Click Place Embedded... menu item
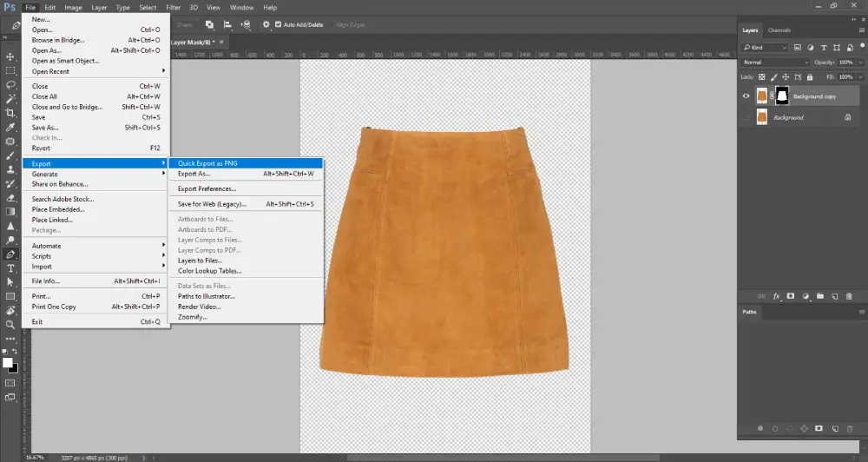868x462 pixels. (96, 209)
